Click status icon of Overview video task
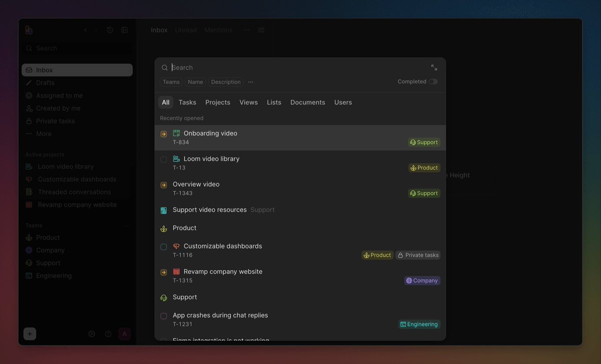The image size is (601, 364). point(164,185)
